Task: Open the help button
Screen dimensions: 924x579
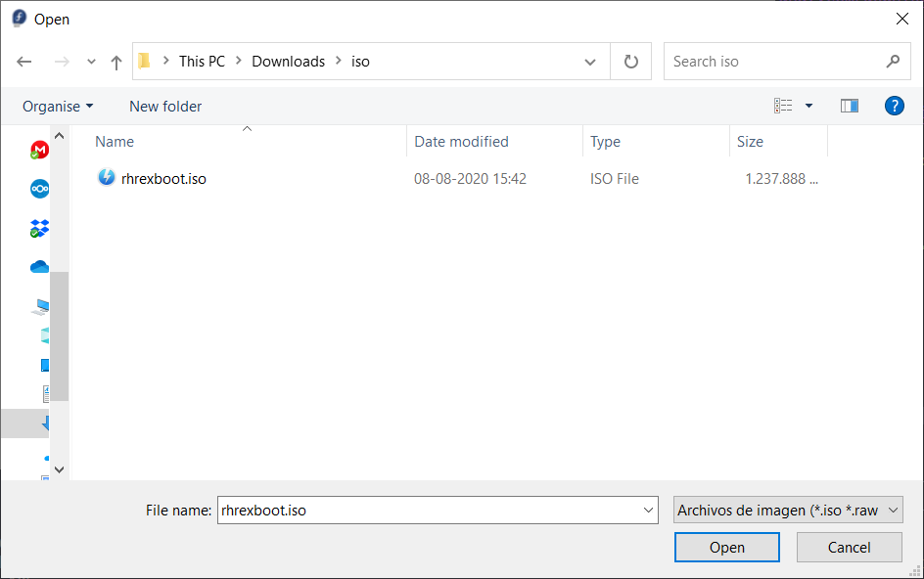Action: pyautogui.click(x=894, y=106)
